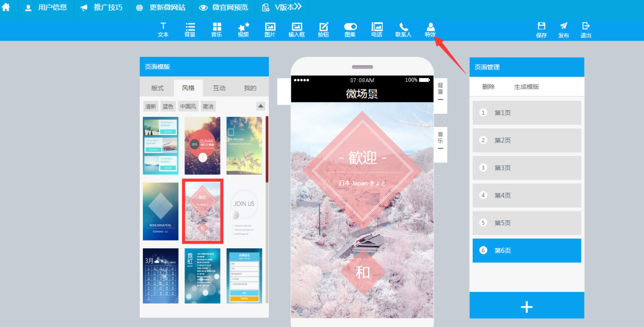Image resolution: width=644 pixels, height=327 pixels.
Task: Expand the 背景 side tab by phone
Action: click(440, 92)
